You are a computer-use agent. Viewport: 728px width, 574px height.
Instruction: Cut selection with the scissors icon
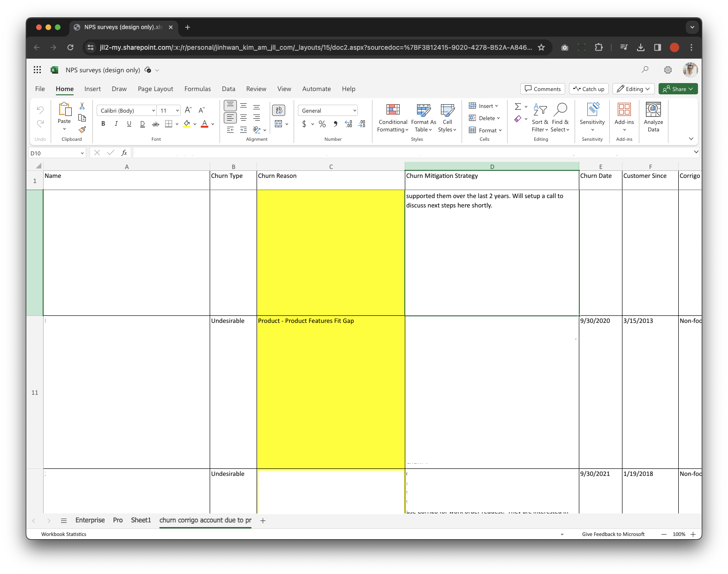(x=82, y=106)
